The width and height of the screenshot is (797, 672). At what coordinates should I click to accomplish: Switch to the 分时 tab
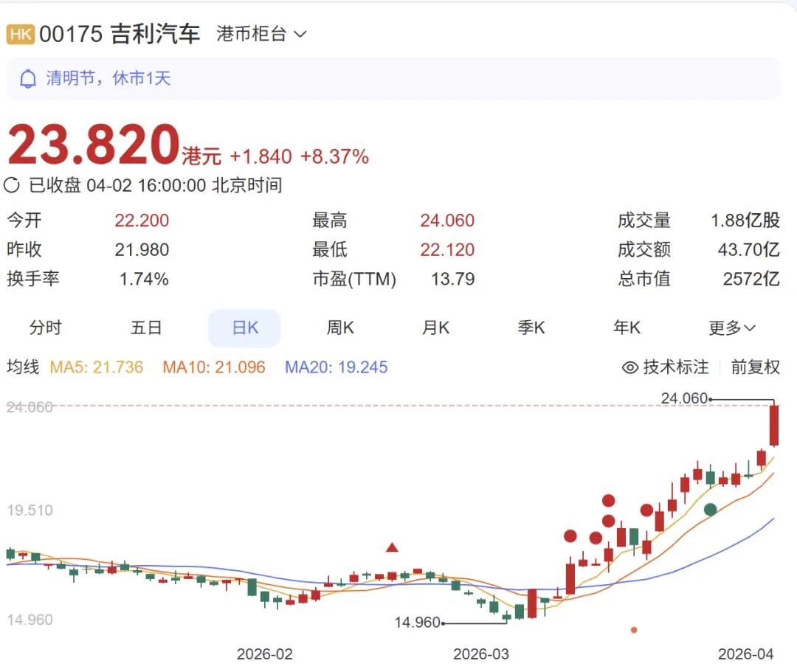click(x=45, y=328)
